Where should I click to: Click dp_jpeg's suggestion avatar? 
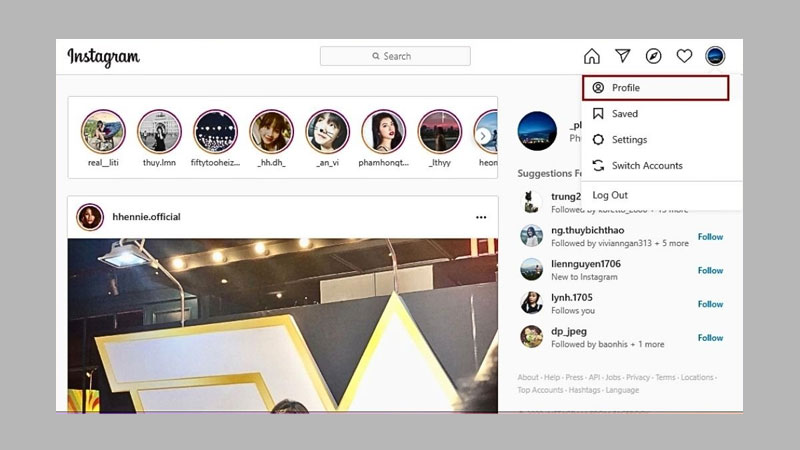[x=531, y=337]
